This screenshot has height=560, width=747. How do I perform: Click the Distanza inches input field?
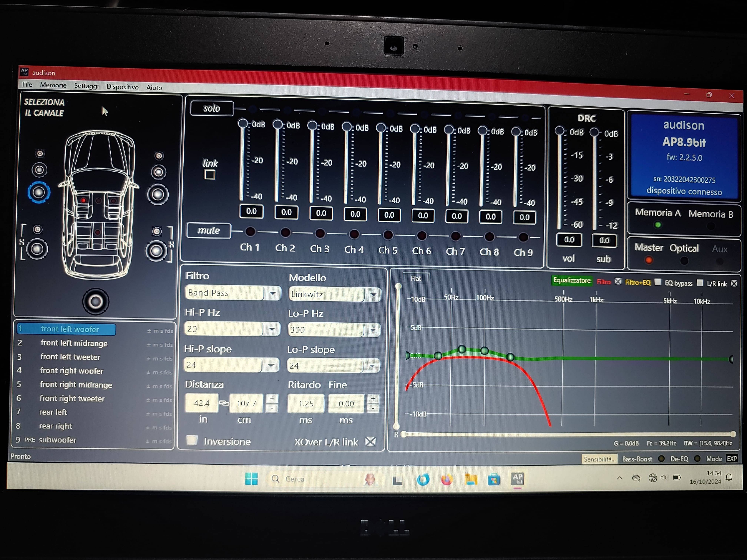pos(202,403)
